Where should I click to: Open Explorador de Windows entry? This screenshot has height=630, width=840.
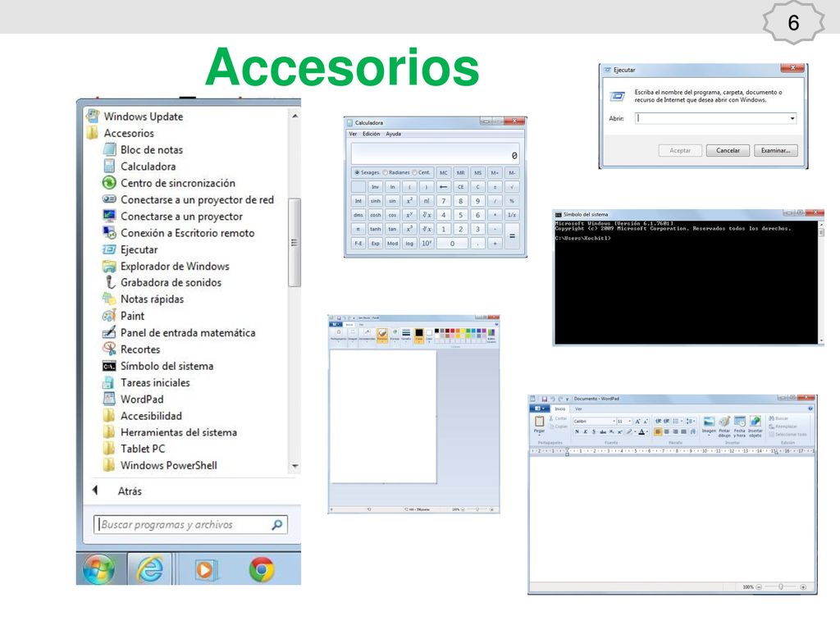click(166, 267)
